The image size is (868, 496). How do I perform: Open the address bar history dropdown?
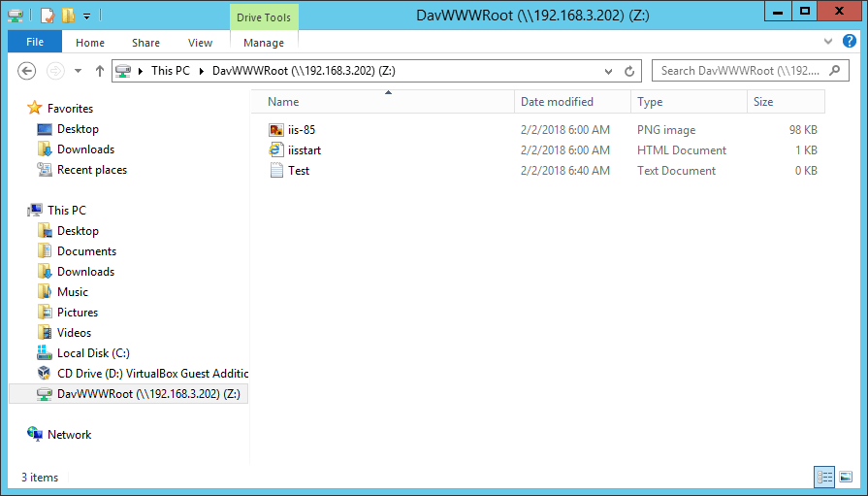coord(608,71)
